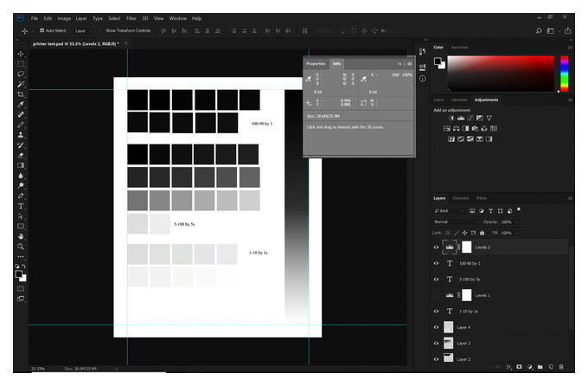Switch to the Channels tab
Screen dimensions: 588x386
point(461,198)
